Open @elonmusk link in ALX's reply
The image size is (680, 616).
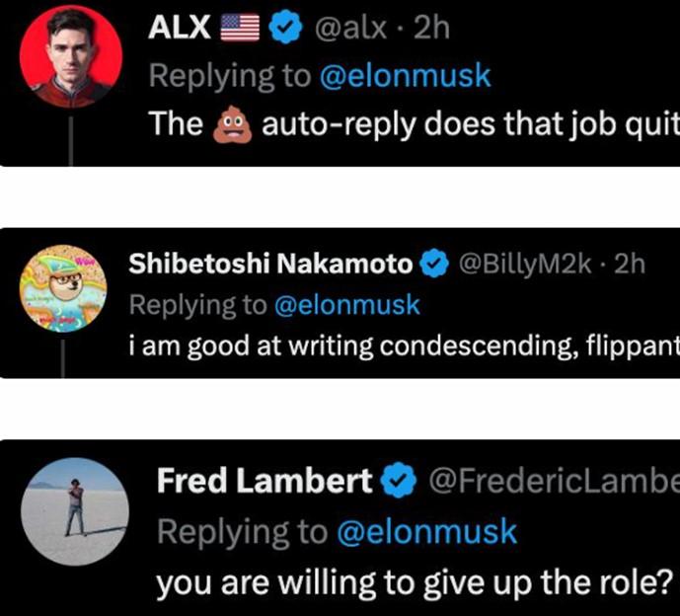pyautogui.click(x=406, y=77)
